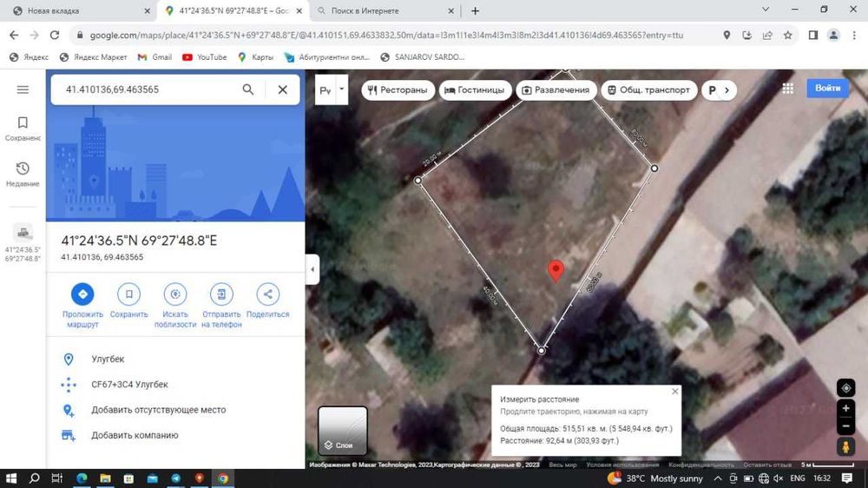The width and height of the screenshot is (868, 488).
Task: Click Добавить компанию
Action: click(175, 435)
